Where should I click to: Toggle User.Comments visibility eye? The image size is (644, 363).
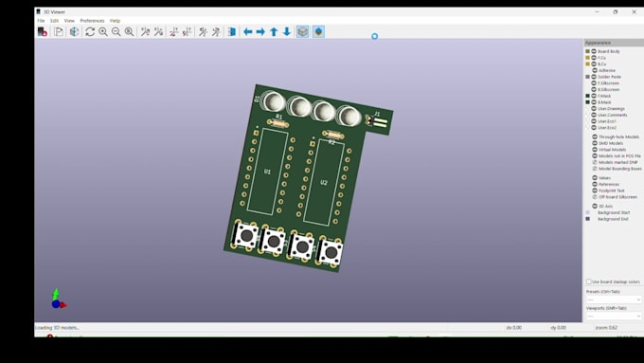pyautogui.click(x=594, y=115)
